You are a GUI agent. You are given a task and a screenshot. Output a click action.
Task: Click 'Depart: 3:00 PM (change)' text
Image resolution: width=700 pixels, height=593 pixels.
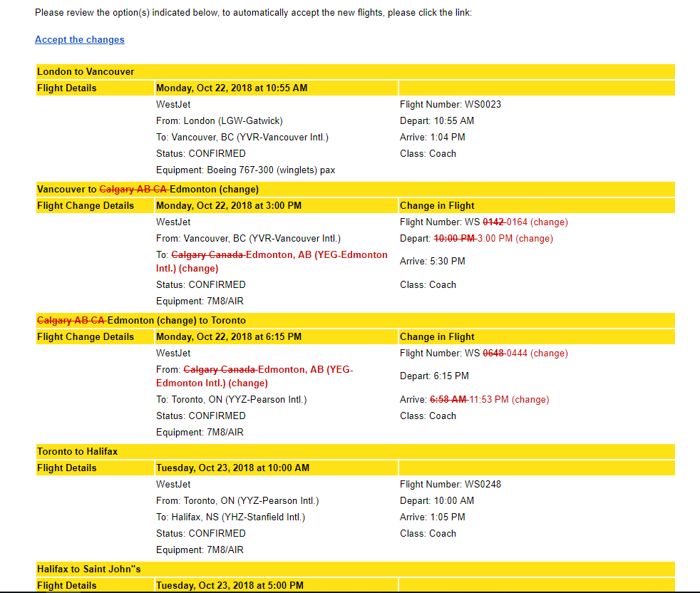(x=476, y=239)
